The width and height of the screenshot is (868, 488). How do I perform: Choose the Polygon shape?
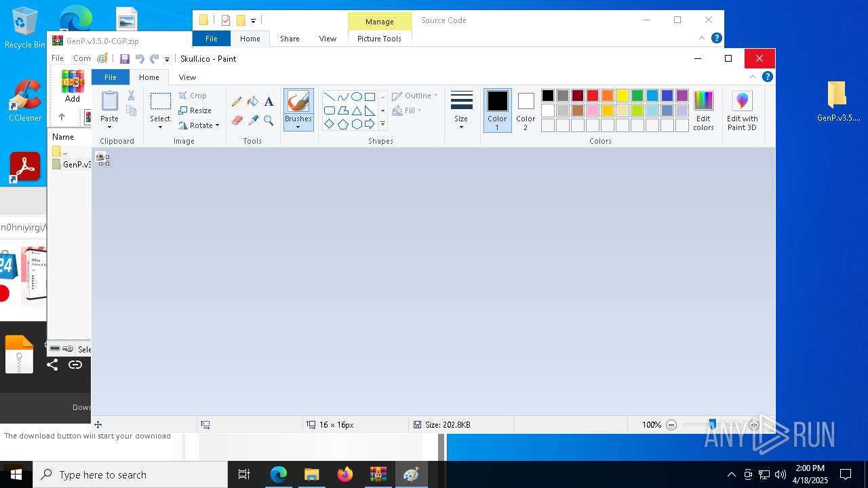coord(342,110)
